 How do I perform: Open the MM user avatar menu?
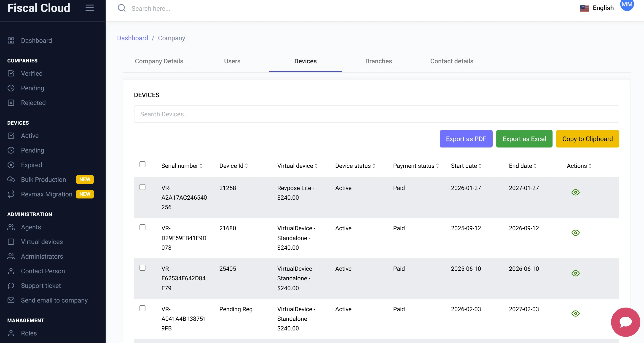[x=627, y=5]
